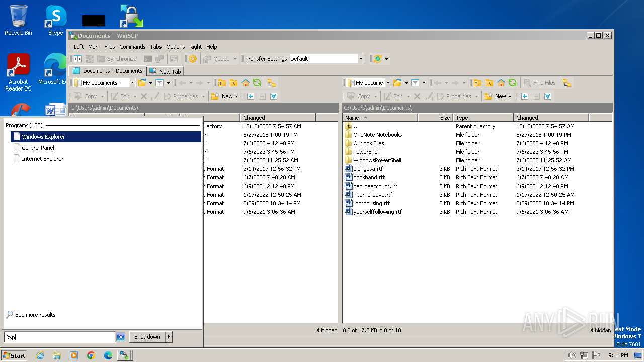The height and width of the screenshot is (362, 644).
Task: Click Find Files in right panel
Action: point(540,83)
